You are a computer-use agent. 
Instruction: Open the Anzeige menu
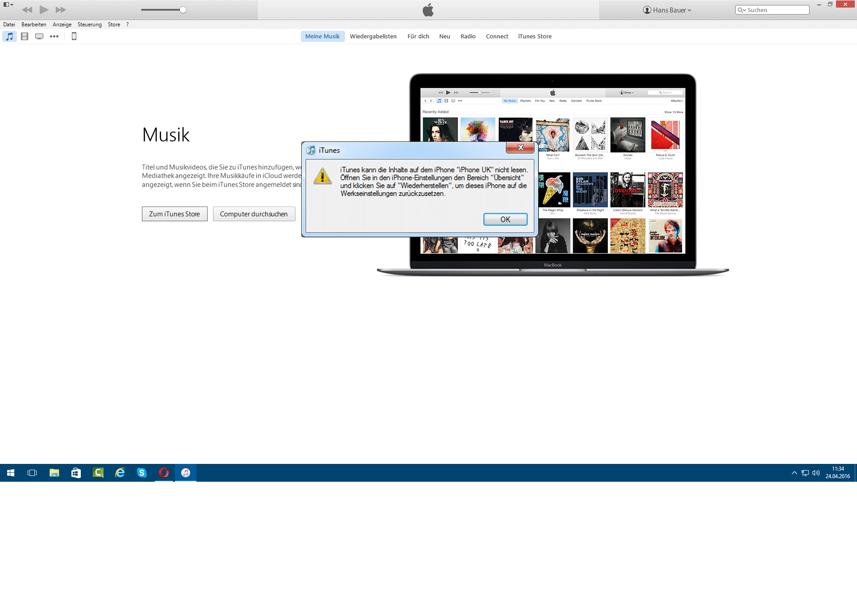pos(62,25)
